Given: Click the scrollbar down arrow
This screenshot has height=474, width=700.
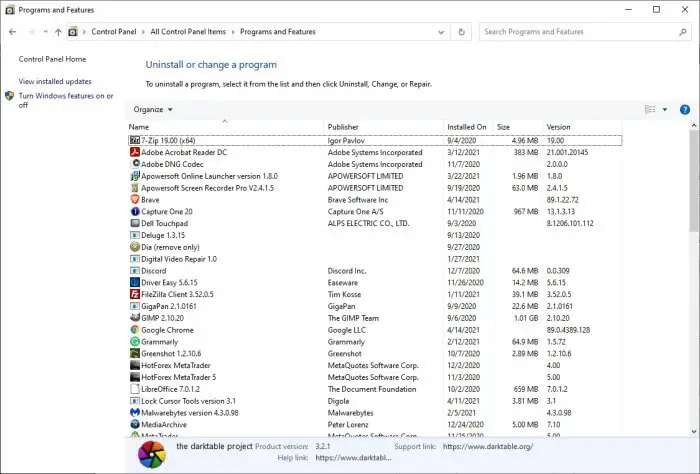Looking at the screenshot, I should [693, 431].
